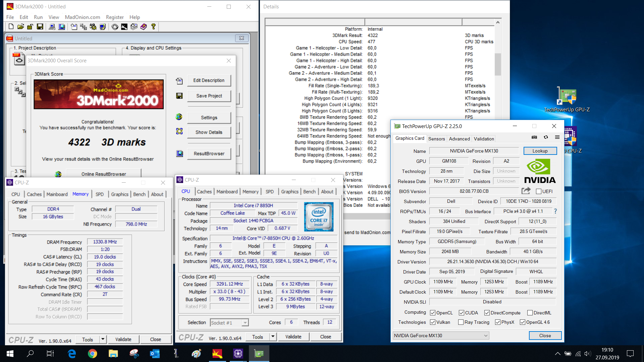The image size is (644, 362).
Task: Click the Save Project button
Action: pyautogui.click(x=209, y=96)
